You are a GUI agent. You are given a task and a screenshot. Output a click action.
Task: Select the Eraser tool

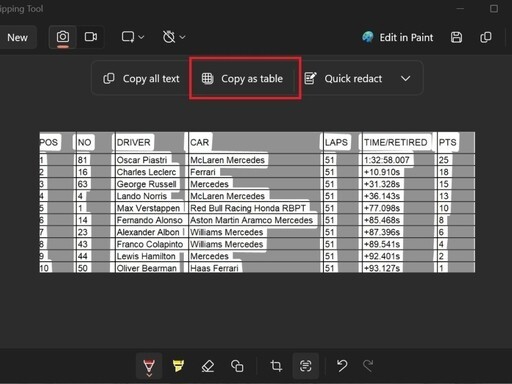[x=208, y=366]
